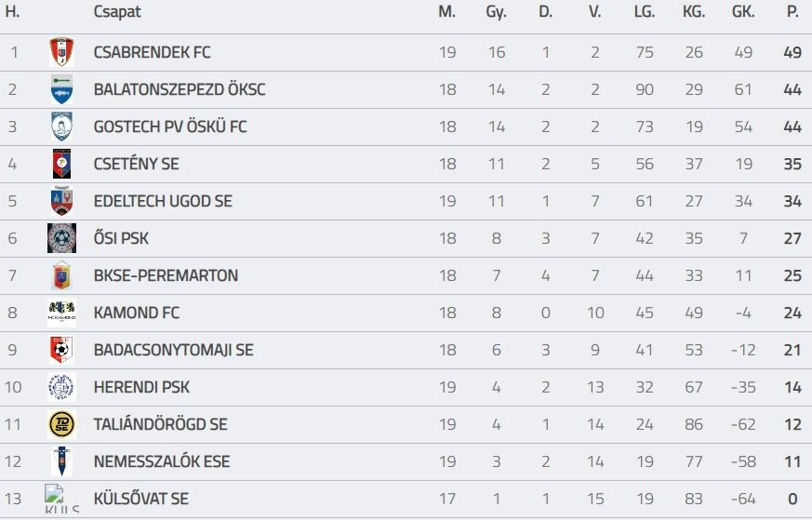Select the HERENDI PSK team name

click(x=134, y=387)
